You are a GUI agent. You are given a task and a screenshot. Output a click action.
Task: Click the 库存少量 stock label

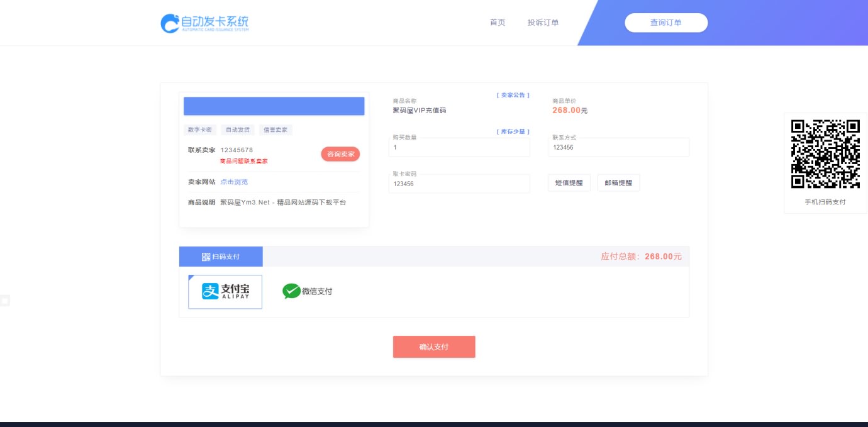tap(513, 131)
